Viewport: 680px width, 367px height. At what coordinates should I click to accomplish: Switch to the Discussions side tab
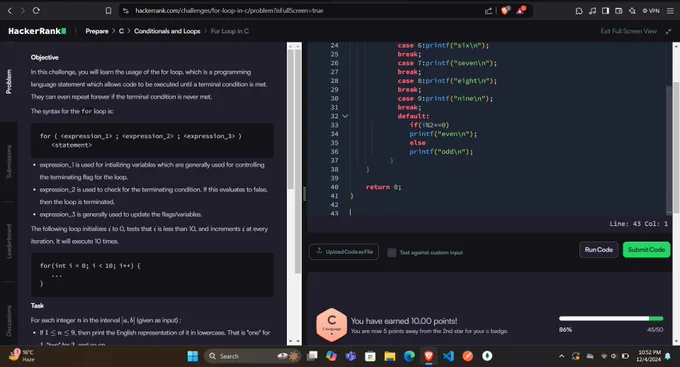tap(9, 321)
